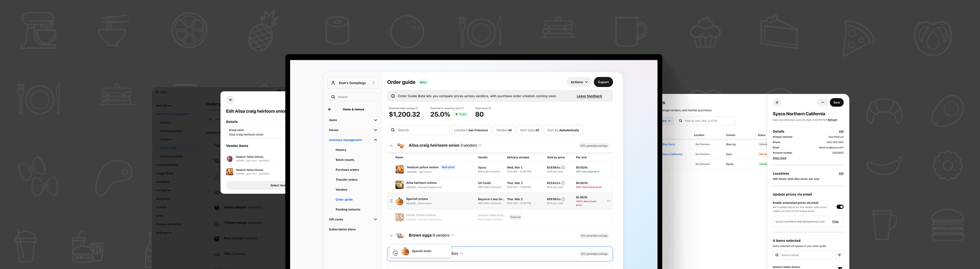Click the info icon next to Potential total savings
Image resolution: width=980 pixels, height=269 pixels.
[x=416, y=108]
